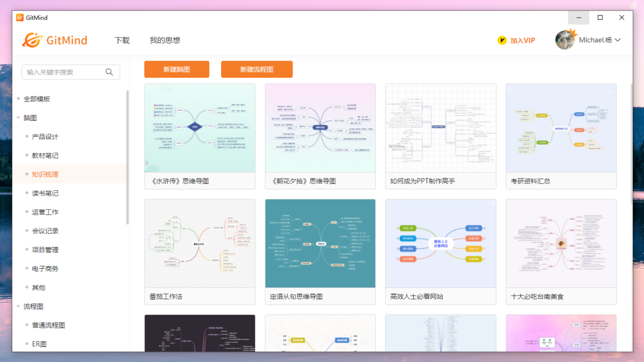Focus the keyword search input field
The width and height of the screenshot is (644, 362).
71,72
